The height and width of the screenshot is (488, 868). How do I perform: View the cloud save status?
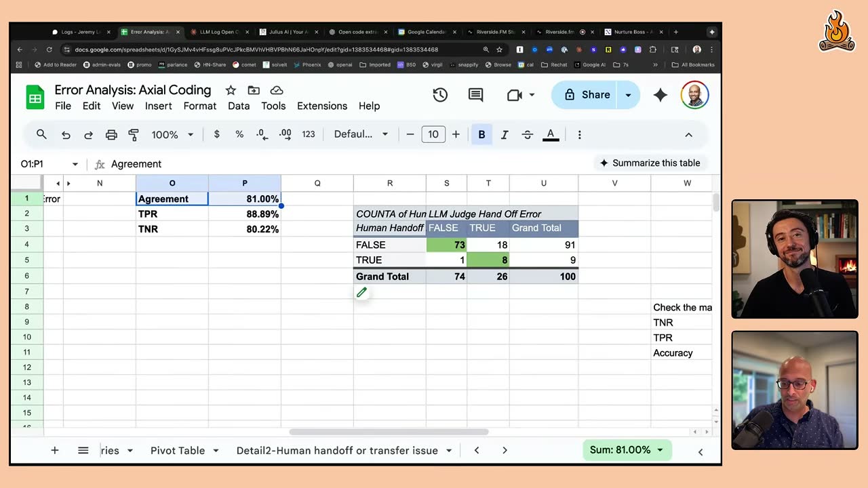277,90
